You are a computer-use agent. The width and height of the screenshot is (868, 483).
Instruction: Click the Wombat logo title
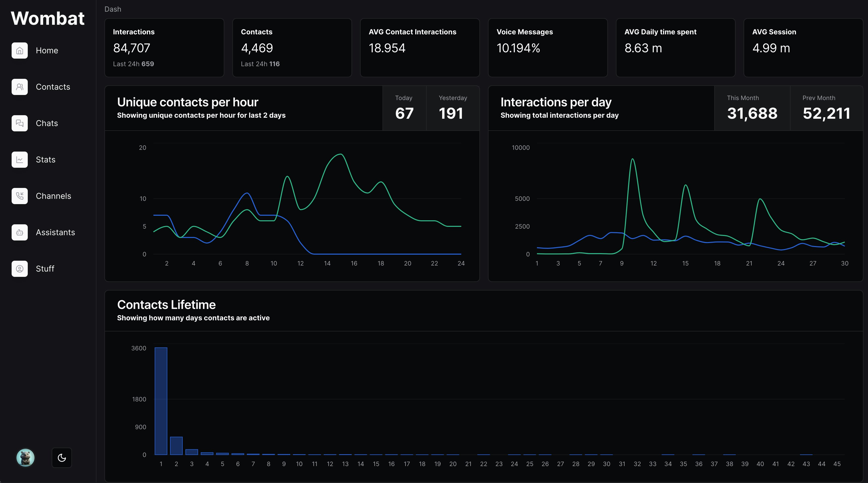click(x=47, y=18)
